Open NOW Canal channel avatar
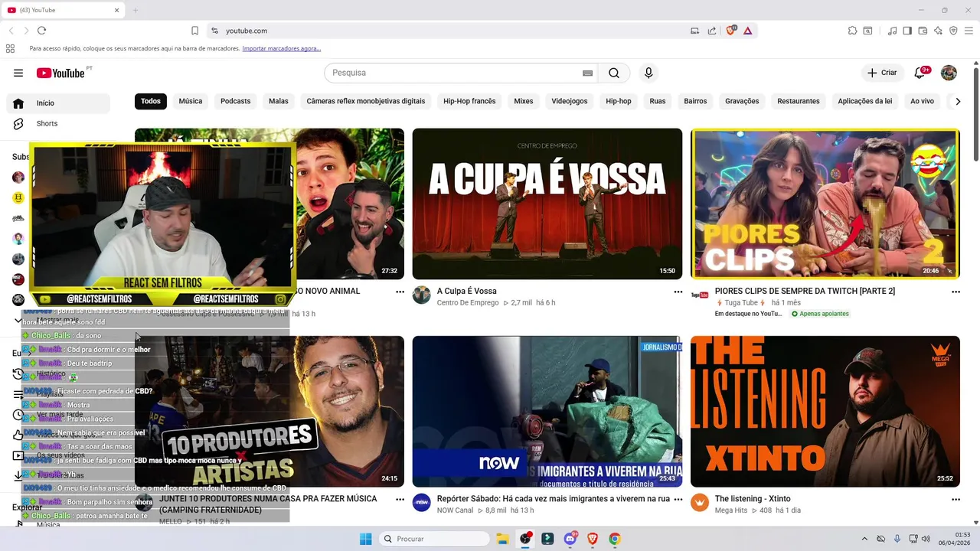 click(422, 502)
